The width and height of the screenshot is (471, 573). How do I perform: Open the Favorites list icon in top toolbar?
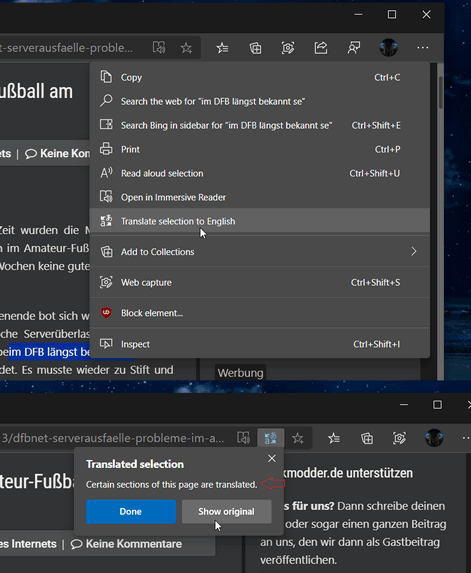click(x=222, y=48)
